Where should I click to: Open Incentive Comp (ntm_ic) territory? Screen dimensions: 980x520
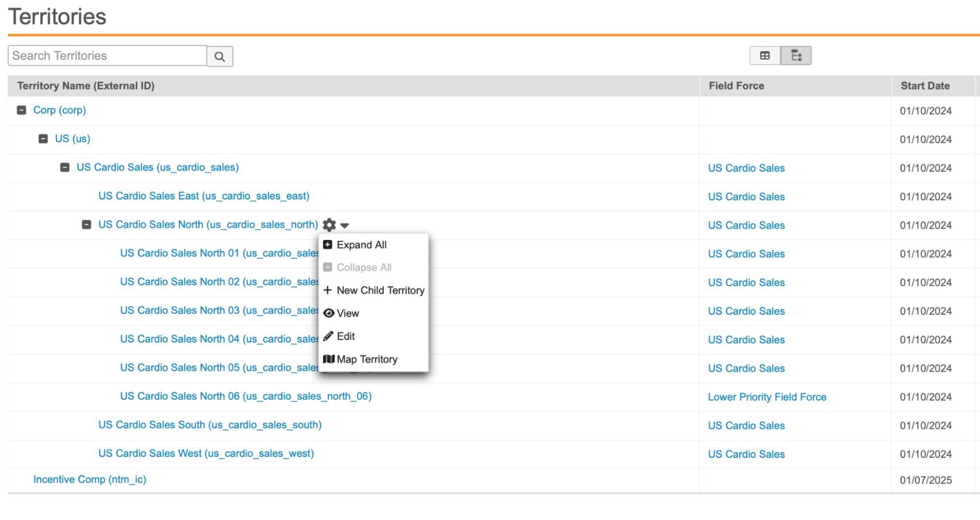pos(90,479)
